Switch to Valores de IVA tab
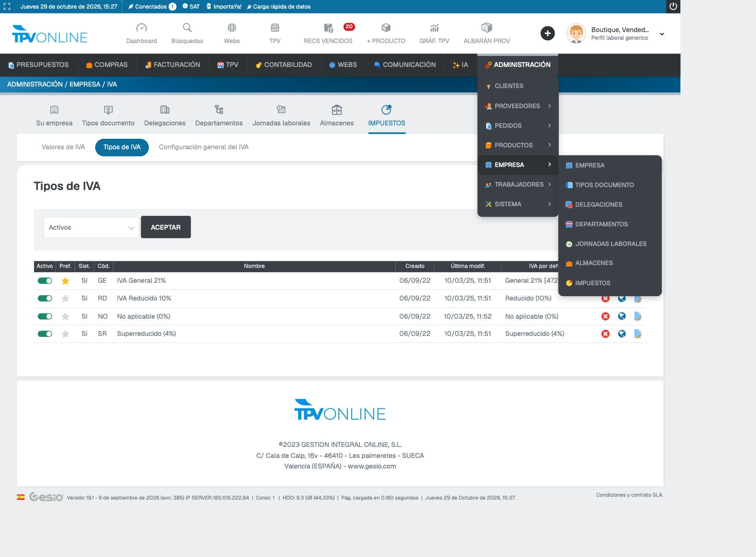 pos(63,147)
